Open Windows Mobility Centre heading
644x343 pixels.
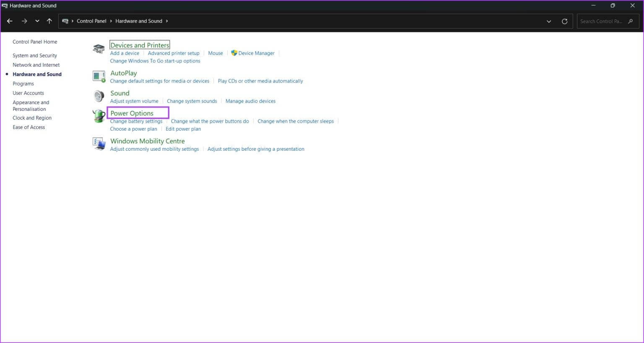[x=147, y=141]
